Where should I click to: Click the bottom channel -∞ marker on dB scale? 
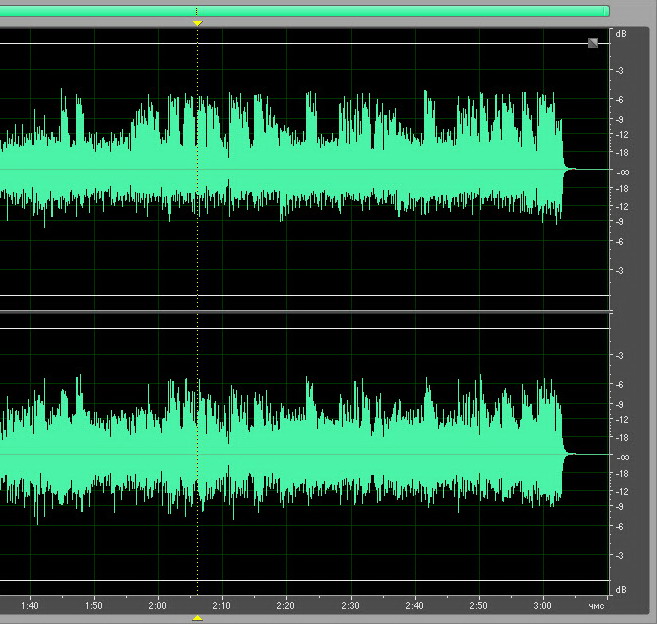[622, 456]
